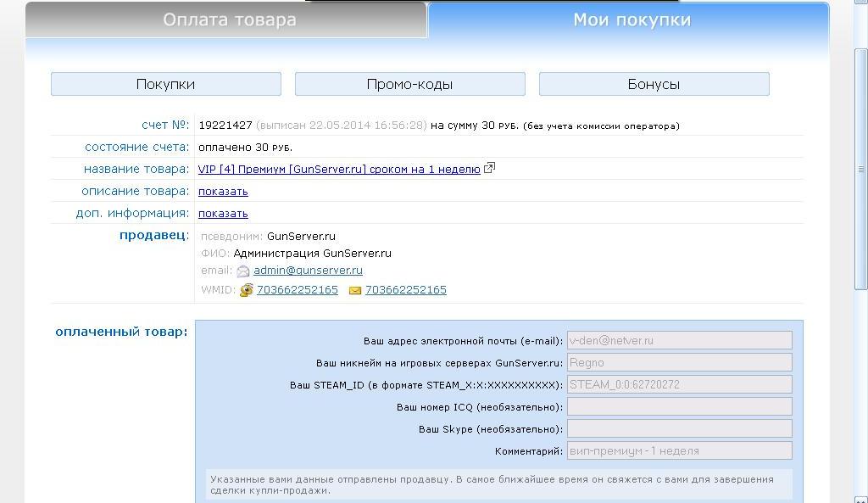Image resolution: width=868 pixels, height=503 pixels.
Task: Open the Бонусы section
Action: click(x=654, y=84)
